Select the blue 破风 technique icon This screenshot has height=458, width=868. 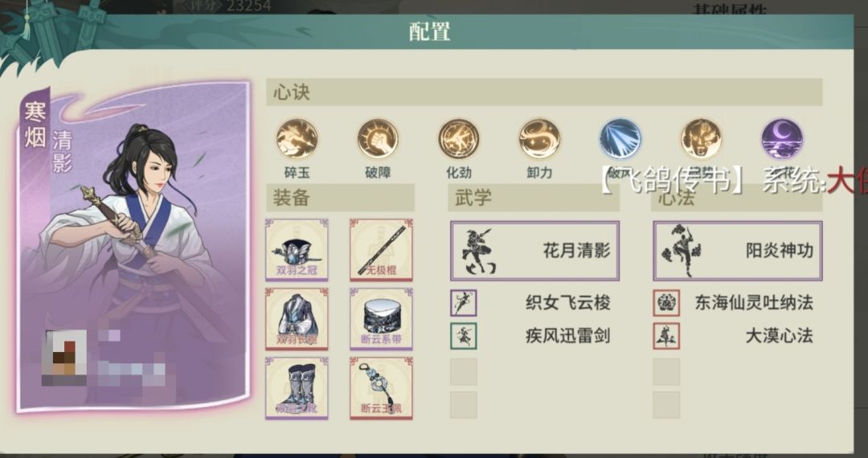point(620,139)
